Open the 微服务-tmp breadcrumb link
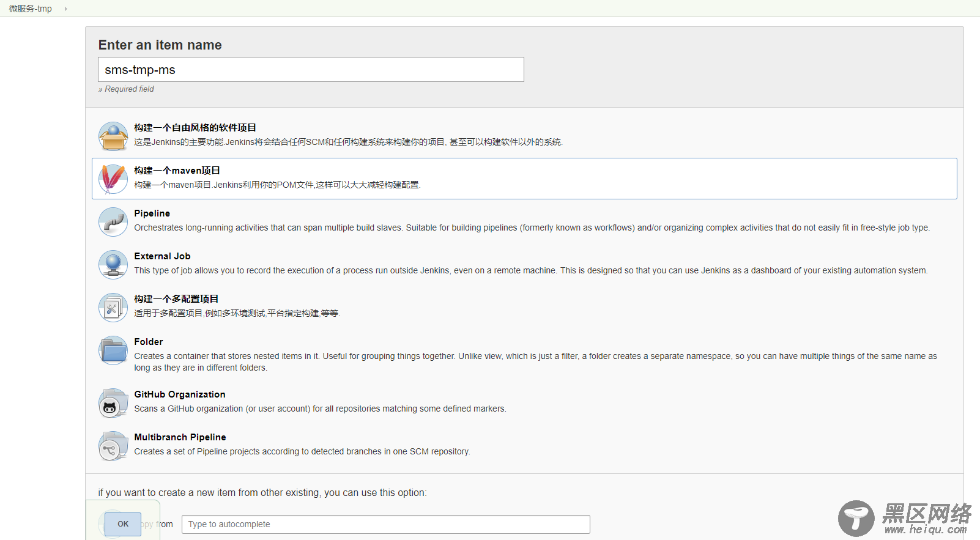Image resolution: width=980 pixels, height=540 pixels. pyautogui.click(x=31, y=9)
